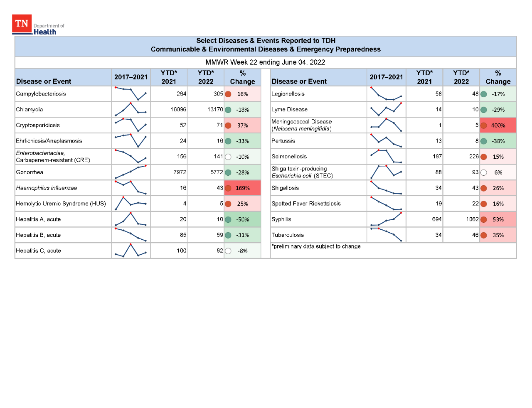Select the white circle in the Hepatitis C row
Screen dimensions: 532x408
228,251
